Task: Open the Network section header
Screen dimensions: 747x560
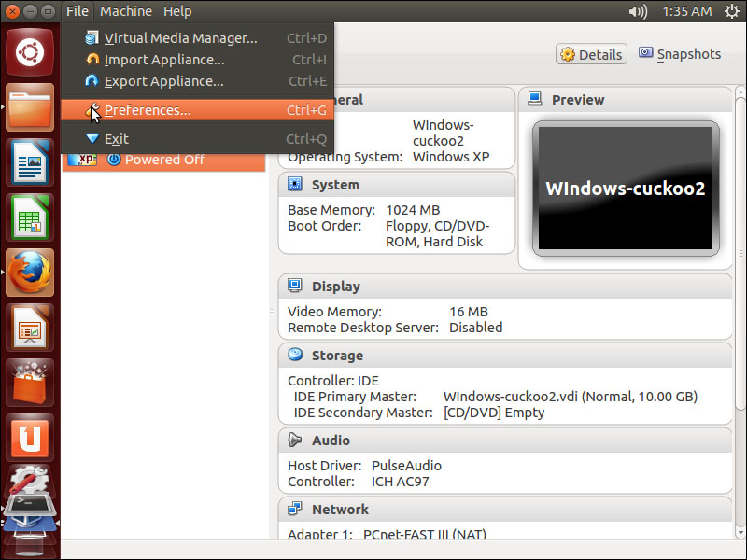Action: tap(505, 510)
